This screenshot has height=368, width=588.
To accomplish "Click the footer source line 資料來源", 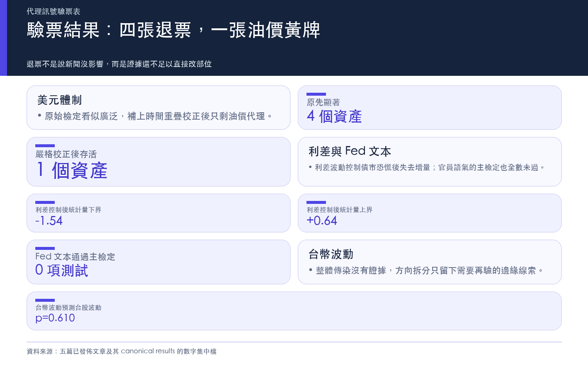I will click(x=121, y=351).
